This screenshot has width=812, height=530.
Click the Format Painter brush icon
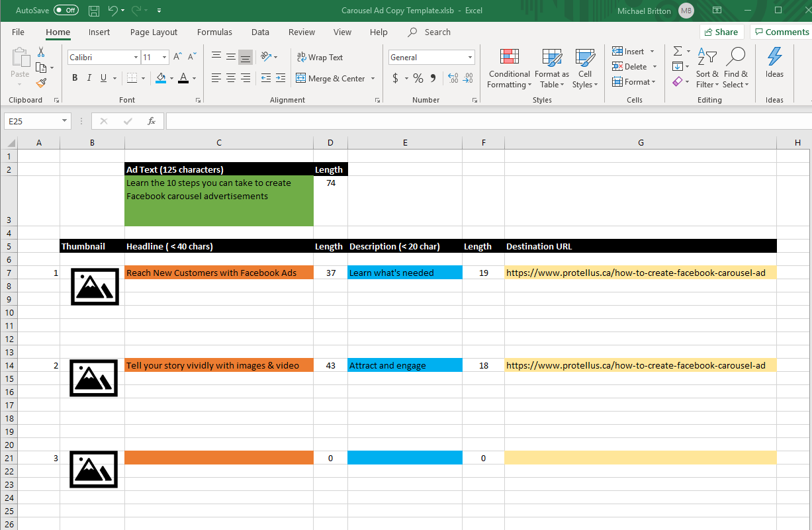tap(41, 83)
